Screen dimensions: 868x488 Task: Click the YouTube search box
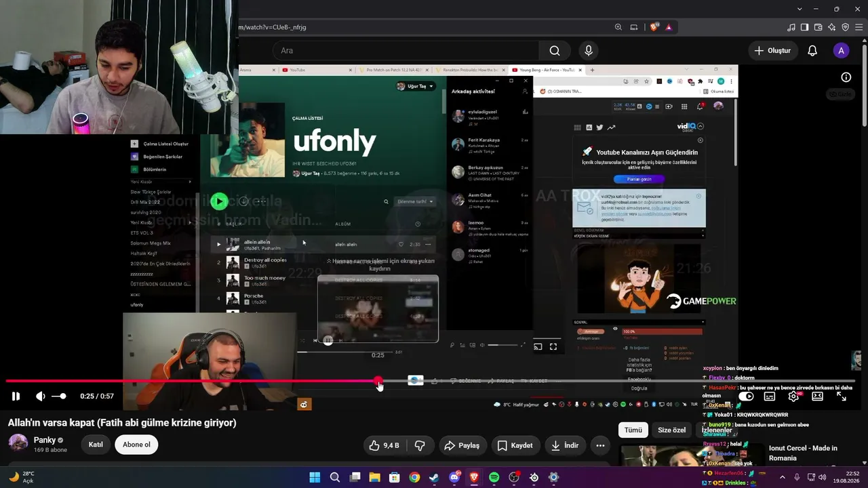pyautogui.click(x=406, y=51)
